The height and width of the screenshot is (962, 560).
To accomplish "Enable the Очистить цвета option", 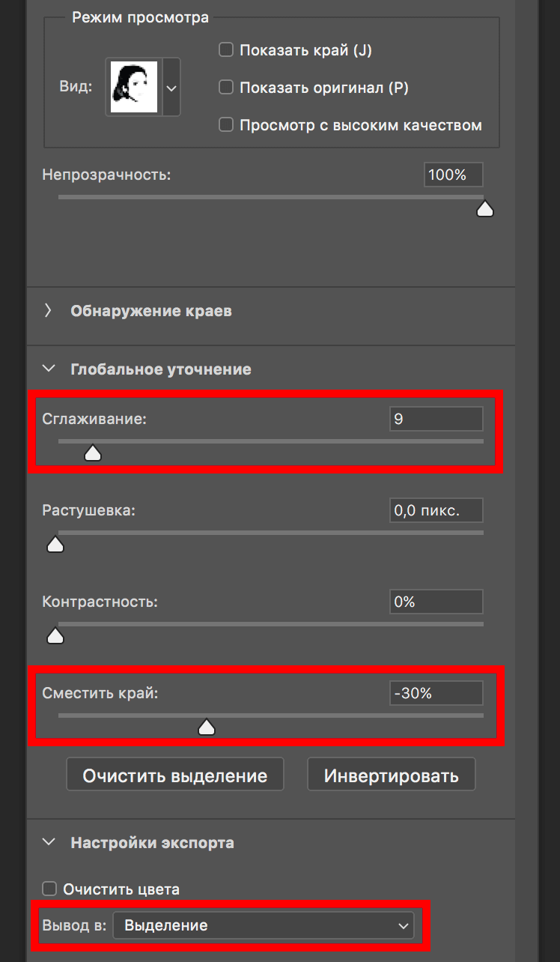I will pyautogui.click(x=49, y=889).
